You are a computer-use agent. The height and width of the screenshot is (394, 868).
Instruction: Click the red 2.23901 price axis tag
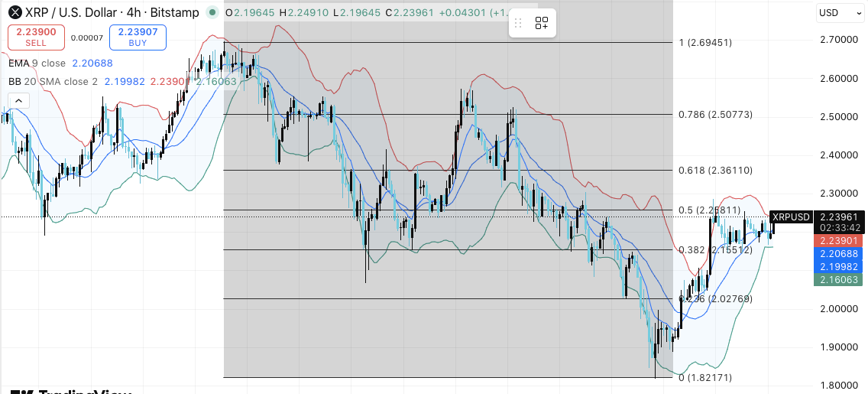coord(838,240)
